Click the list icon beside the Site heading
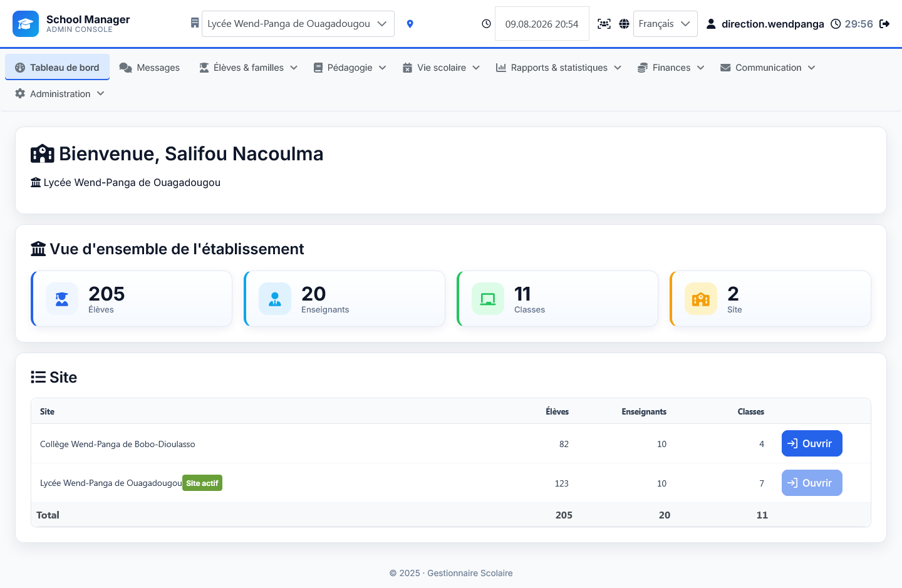This screenshot has width=902, height=588. click(38, 377)
